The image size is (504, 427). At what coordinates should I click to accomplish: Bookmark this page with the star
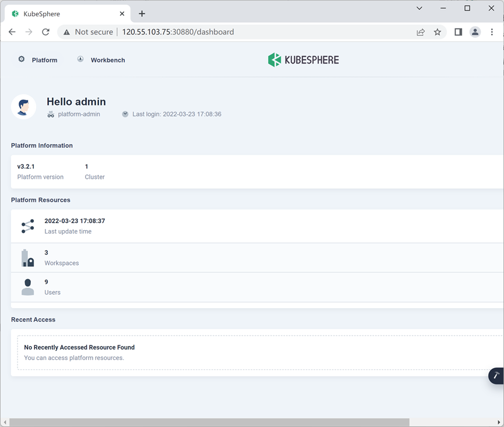[437, 32]
